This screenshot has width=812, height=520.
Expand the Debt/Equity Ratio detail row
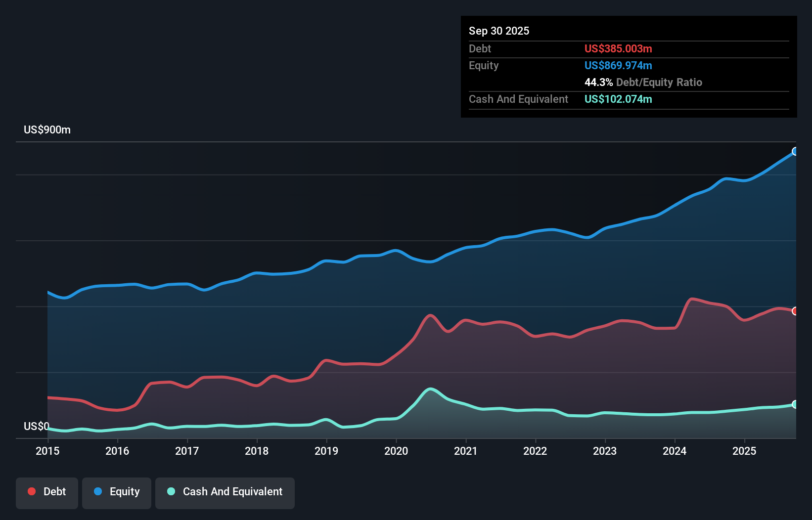click(643, 82)
